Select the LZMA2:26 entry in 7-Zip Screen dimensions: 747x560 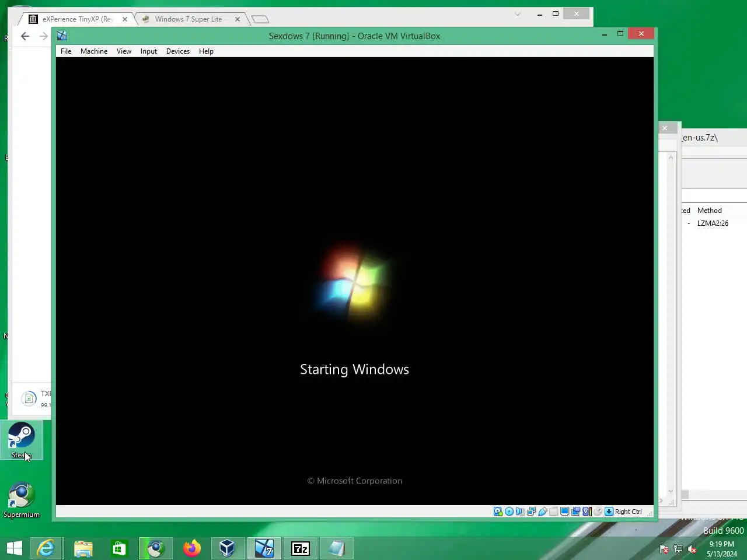pyautogui.click(x=713, y=223)
